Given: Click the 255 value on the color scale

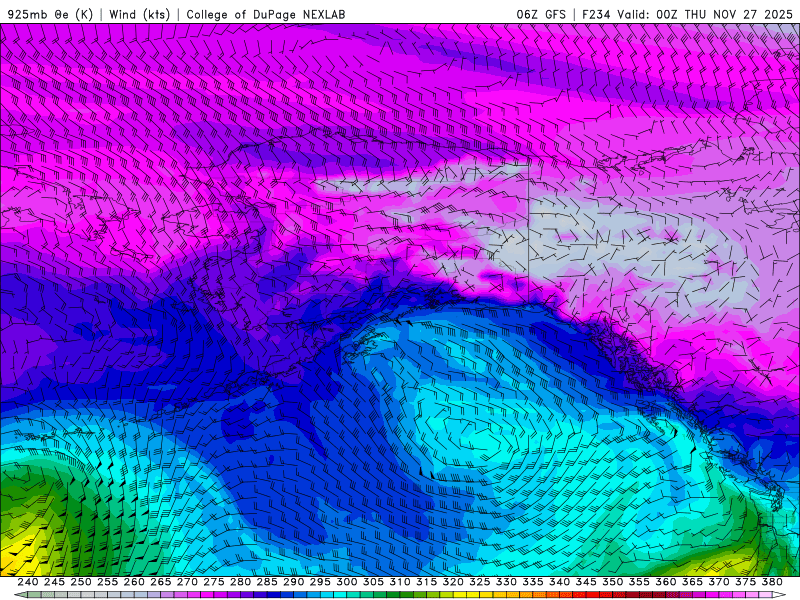Looking at the screenshot, I should [107, 582].
